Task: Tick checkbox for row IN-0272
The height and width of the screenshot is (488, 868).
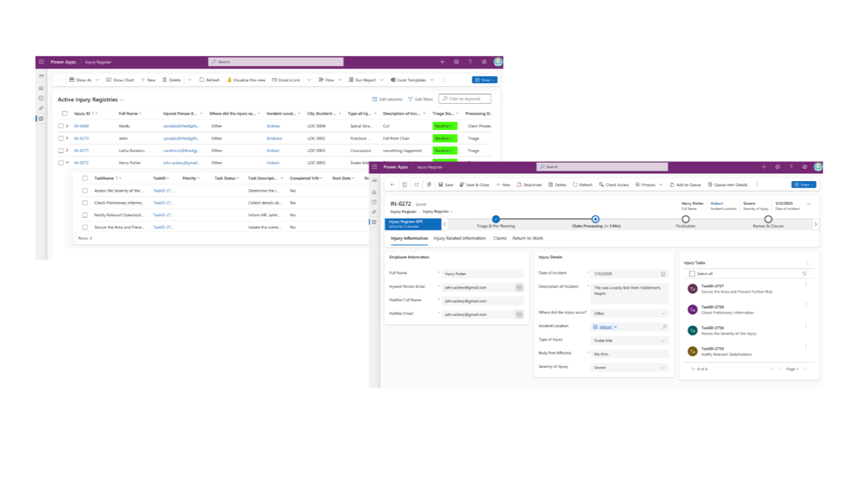Action: pos(60,163)
